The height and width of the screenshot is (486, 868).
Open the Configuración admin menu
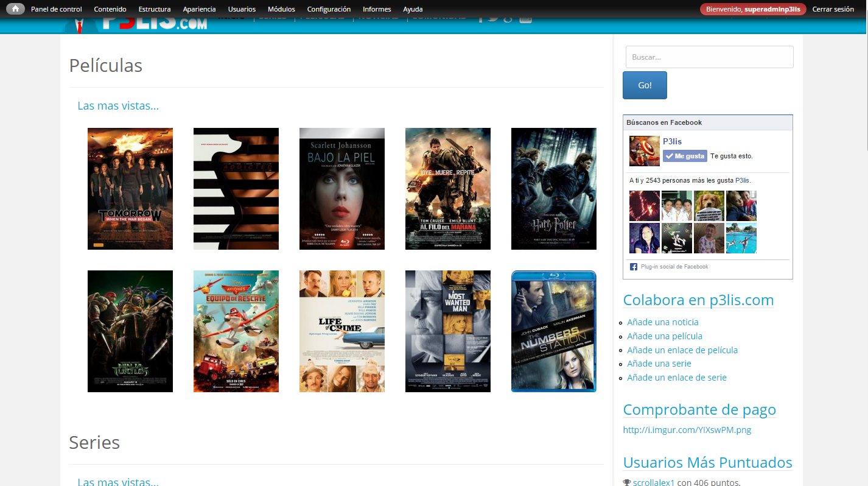point(329,9)
